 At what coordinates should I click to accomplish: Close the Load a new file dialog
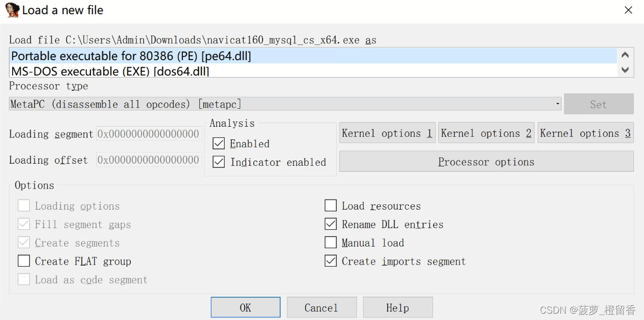tap(628, 10)
